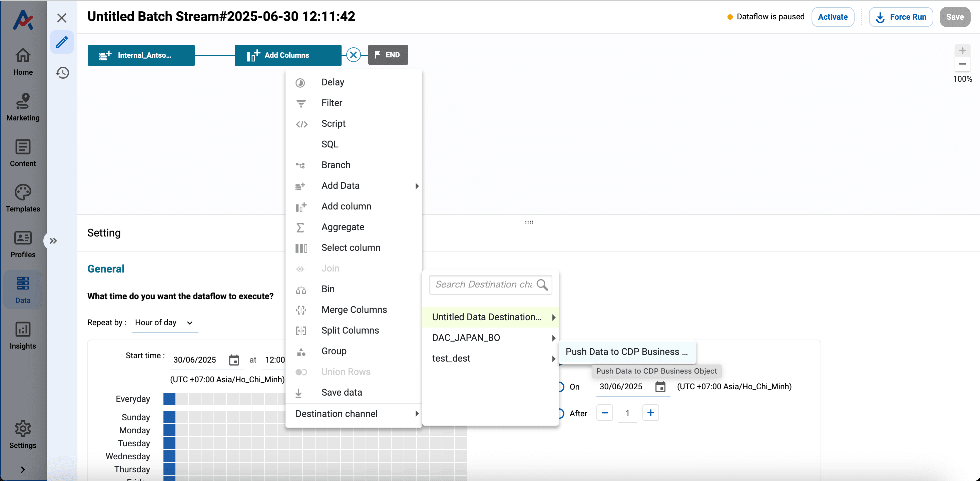
Task: Open the calendar picker for start date
Action: pos(234,360)
